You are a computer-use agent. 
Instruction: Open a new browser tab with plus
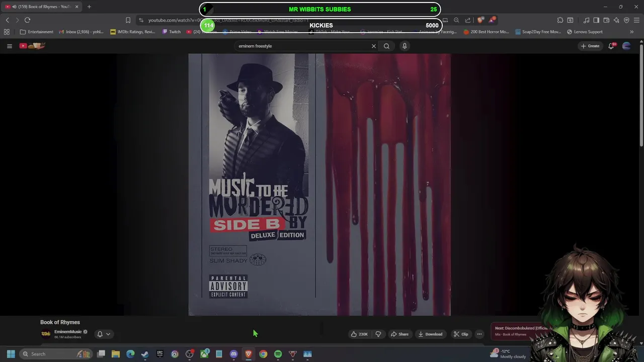coord(89,7)
